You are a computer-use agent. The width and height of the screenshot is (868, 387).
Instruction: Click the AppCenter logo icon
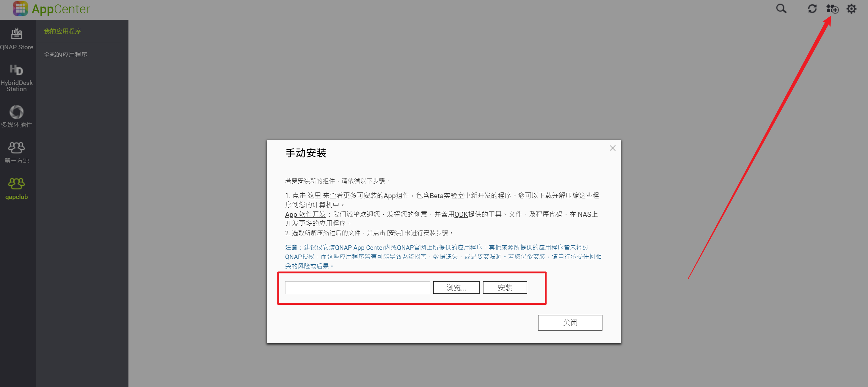click(x=20, y=8)
